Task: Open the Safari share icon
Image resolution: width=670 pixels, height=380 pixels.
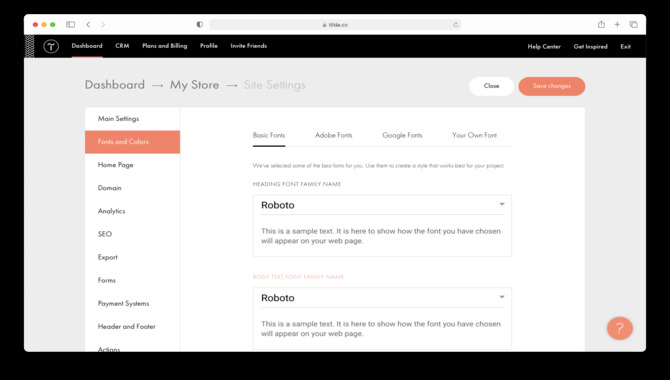Action: (x=601, y=24)
